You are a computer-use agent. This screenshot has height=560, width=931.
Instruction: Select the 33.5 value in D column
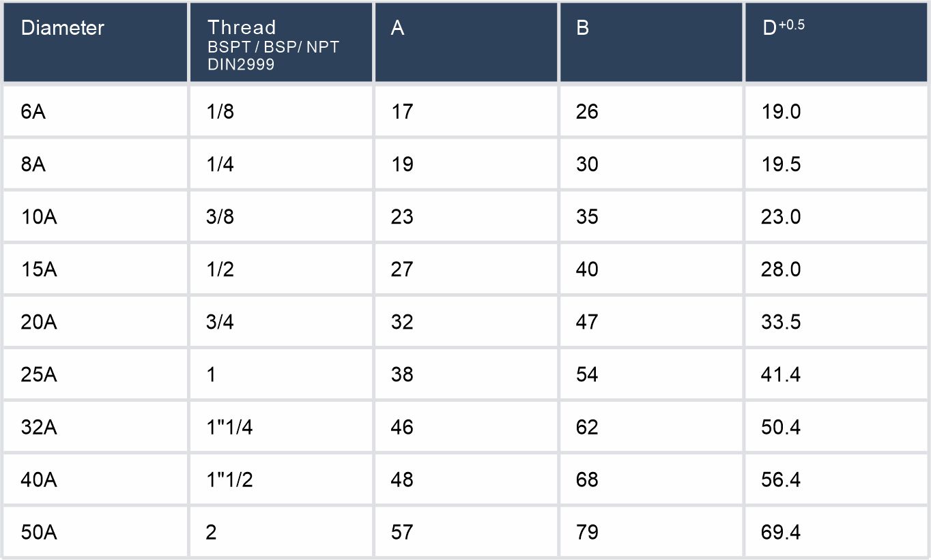[x=781, y=322]
